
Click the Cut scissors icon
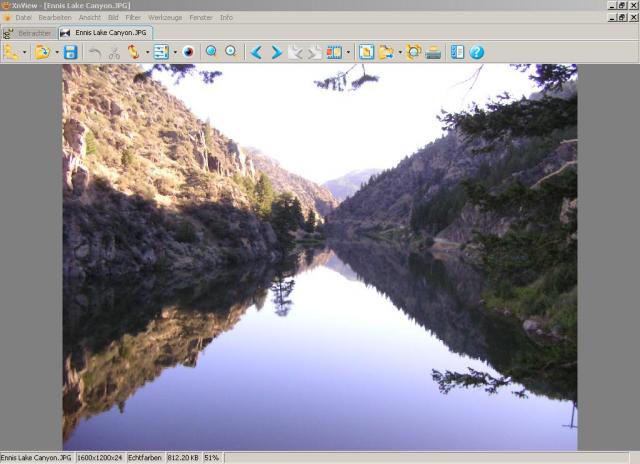tap(114, 52)
